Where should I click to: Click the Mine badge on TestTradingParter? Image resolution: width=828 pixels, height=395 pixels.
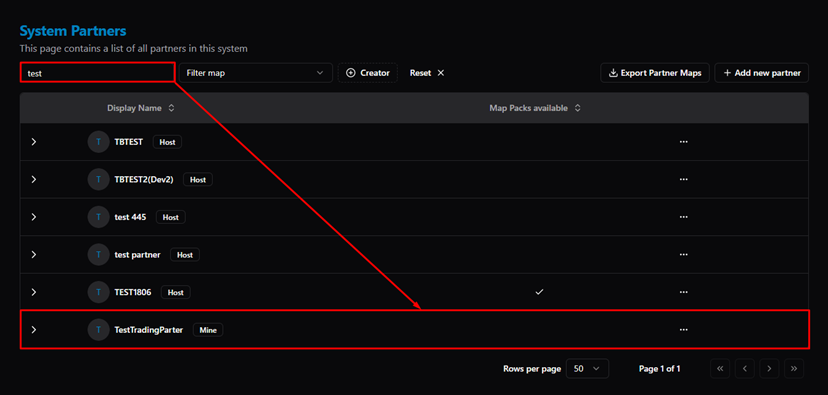point(208,330)
